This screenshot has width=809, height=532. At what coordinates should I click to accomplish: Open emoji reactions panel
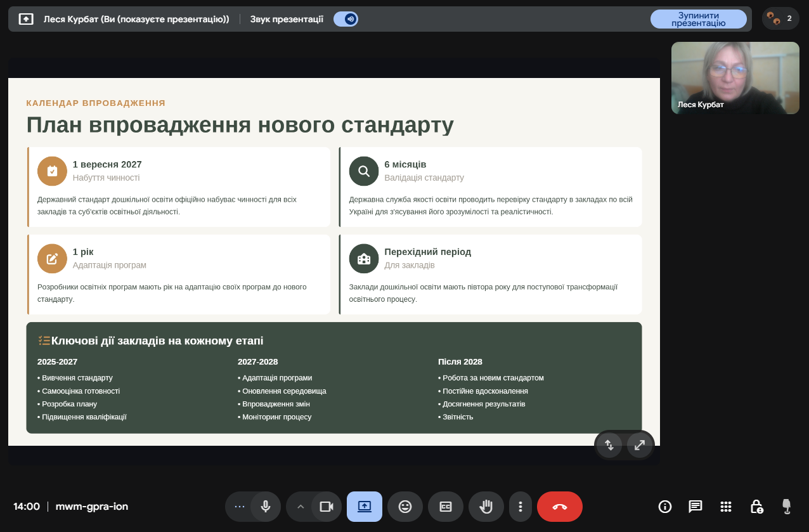click(x=405, y=507)
